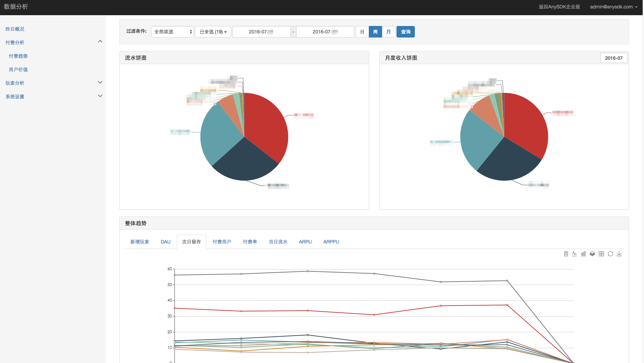Collapse the 付费分析 sidebar section

[100, 42]
